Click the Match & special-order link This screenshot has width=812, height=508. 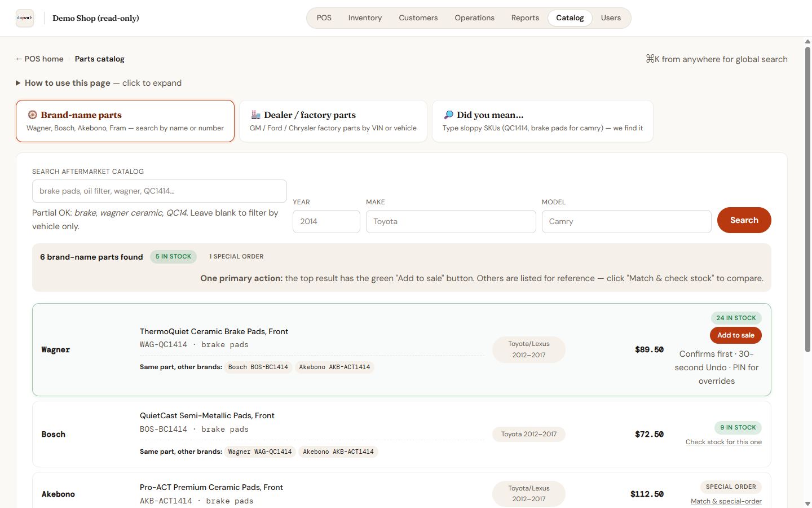pyautogui.click(x=726, y=501)
